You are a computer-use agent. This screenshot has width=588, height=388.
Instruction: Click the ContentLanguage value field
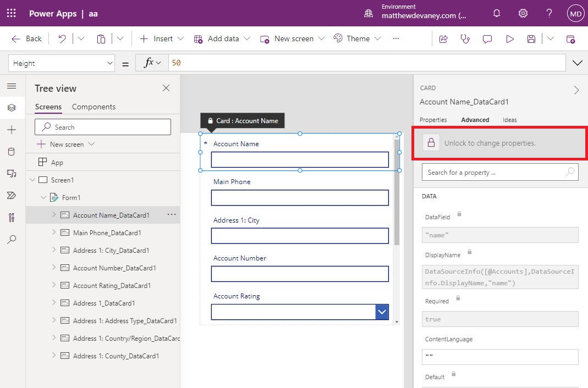click(x=499, y=357)
